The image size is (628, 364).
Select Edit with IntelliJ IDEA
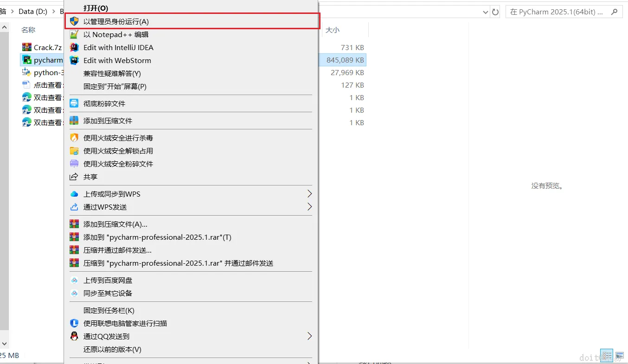pos(191,47)
